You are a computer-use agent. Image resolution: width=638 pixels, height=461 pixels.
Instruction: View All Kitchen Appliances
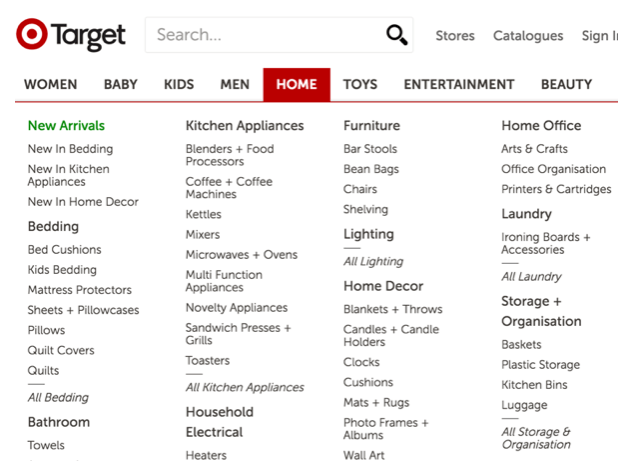245,387
